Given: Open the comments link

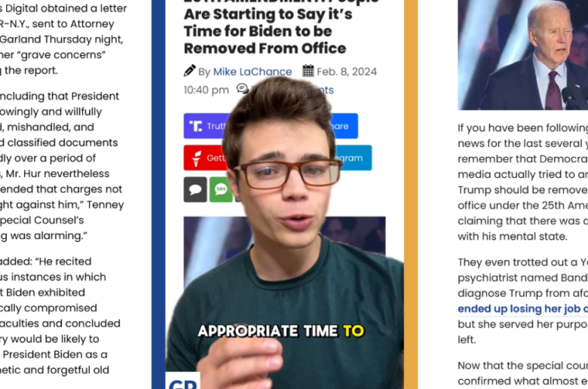Looking at the screenshot, I should coord(326,90).
